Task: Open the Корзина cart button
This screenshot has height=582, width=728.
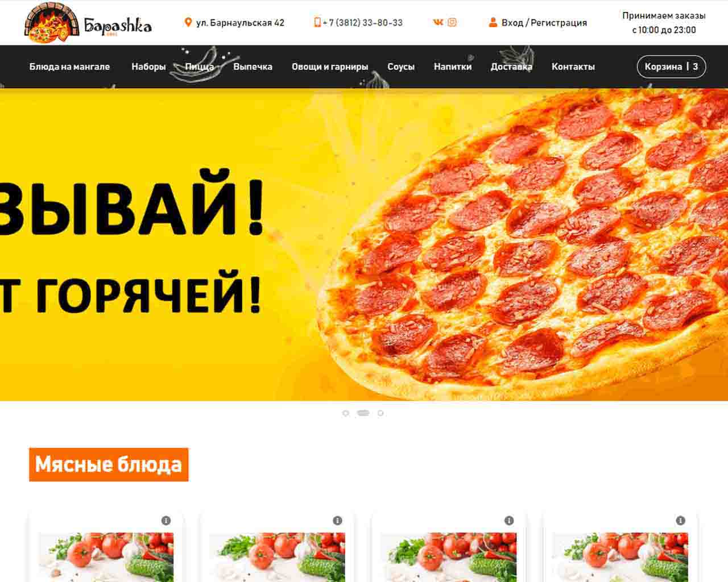Action: pos(671,66)
